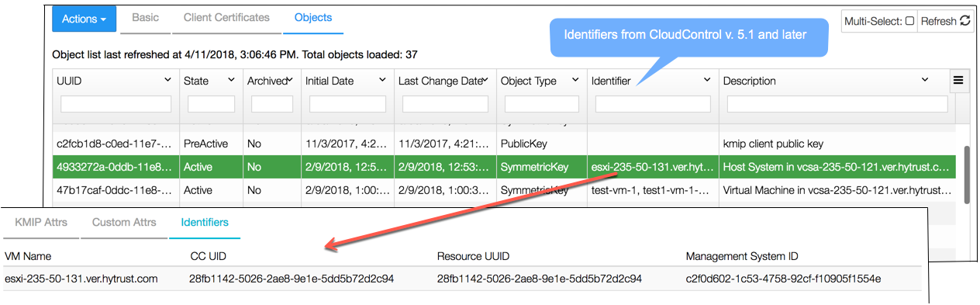Screen dimensions: 980x305
Task: Open the Object Type column arrow
Action: [x=575, y=80]
